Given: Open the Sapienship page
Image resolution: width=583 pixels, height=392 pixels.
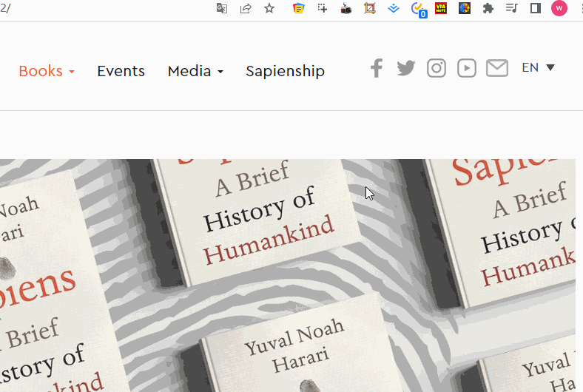Looking at the screenshot, I should pyautogui.click(x=285, y=71).
